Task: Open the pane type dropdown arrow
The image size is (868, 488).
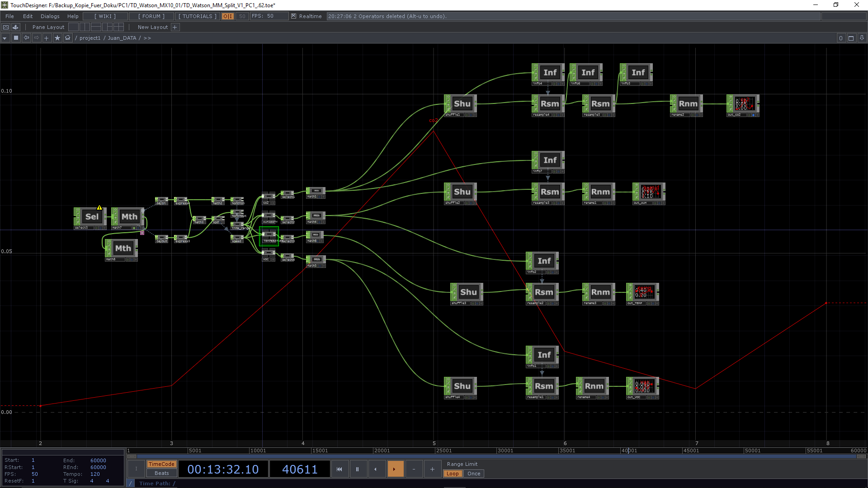Action: pyautogui.click(x=5, y=38)
